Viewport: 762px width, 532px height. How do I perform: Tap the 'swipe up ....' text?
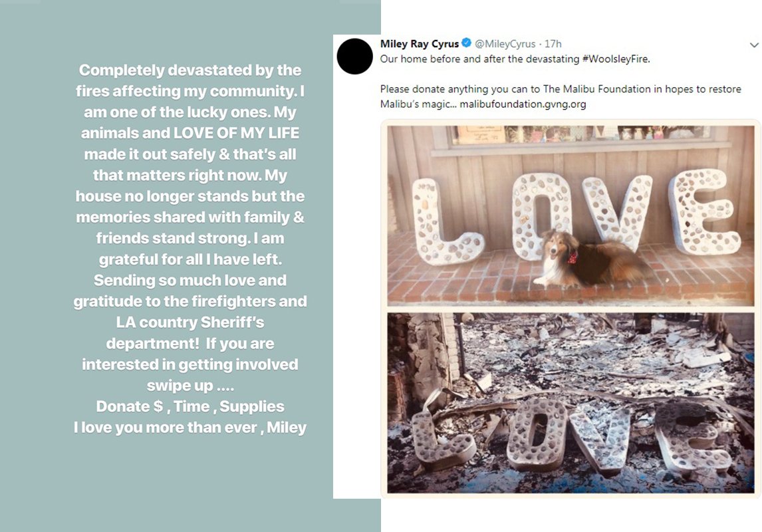click(190, 386)
